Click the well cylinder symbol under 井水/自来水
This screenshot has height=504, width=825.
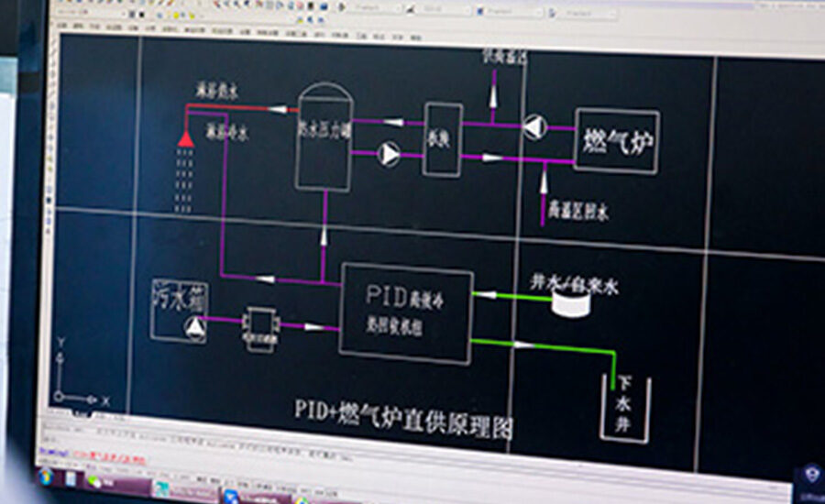click(x=570, y=305)
